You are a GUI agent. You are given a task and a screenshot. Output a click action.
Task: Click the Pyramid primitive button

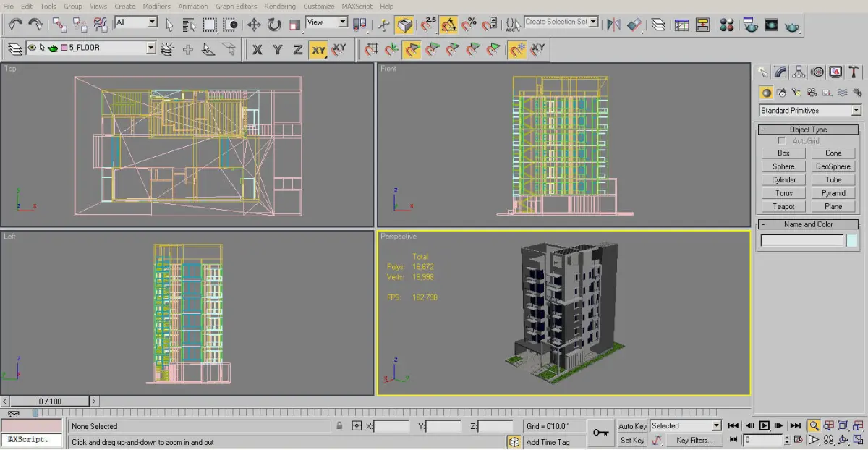[833, 193]
